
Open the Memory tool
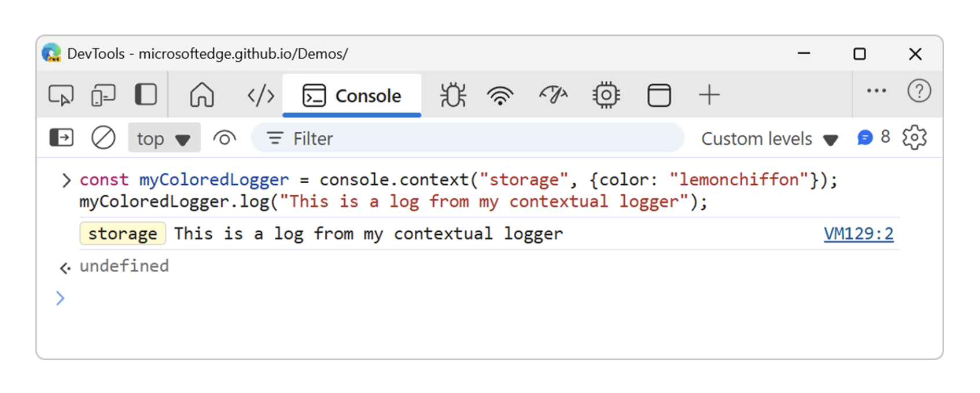606,95
